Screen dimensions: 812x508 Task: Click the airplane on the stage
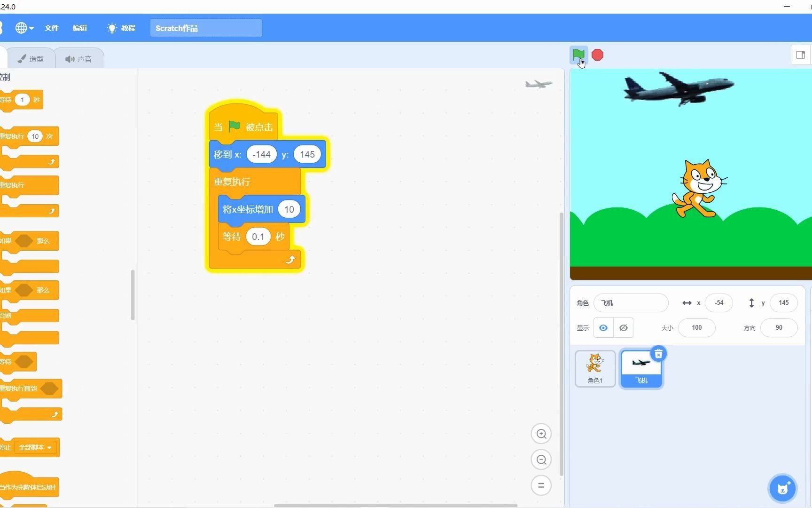click(679, 88)
